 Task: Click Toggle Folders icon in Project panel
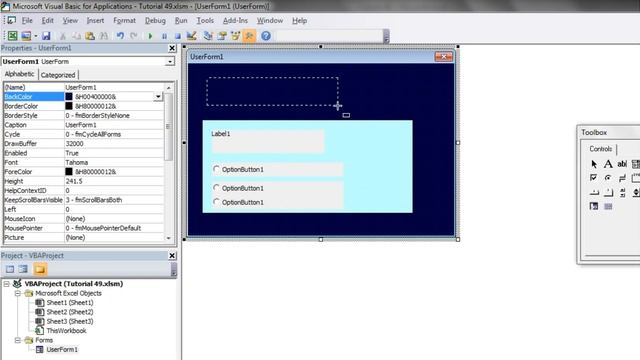(40, 269)
